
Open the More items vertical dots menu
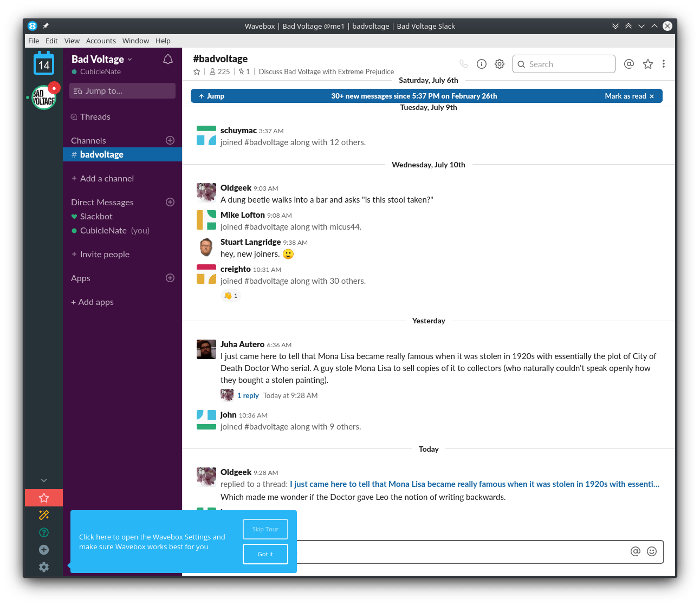pos(664,64)
